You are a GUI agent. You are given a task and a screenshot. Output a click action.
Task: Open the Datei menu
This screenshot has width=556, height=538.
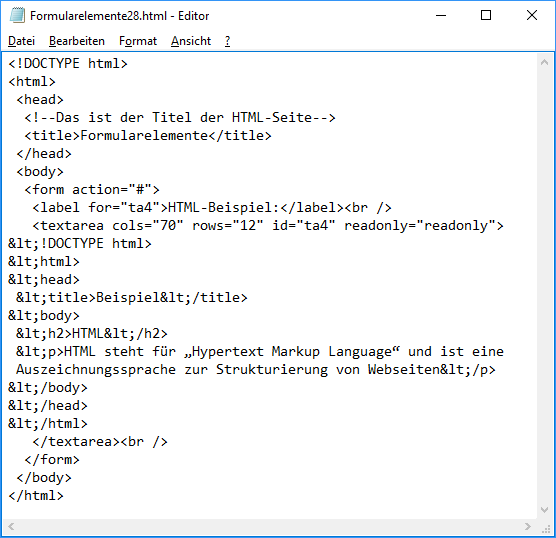(21, 41)
